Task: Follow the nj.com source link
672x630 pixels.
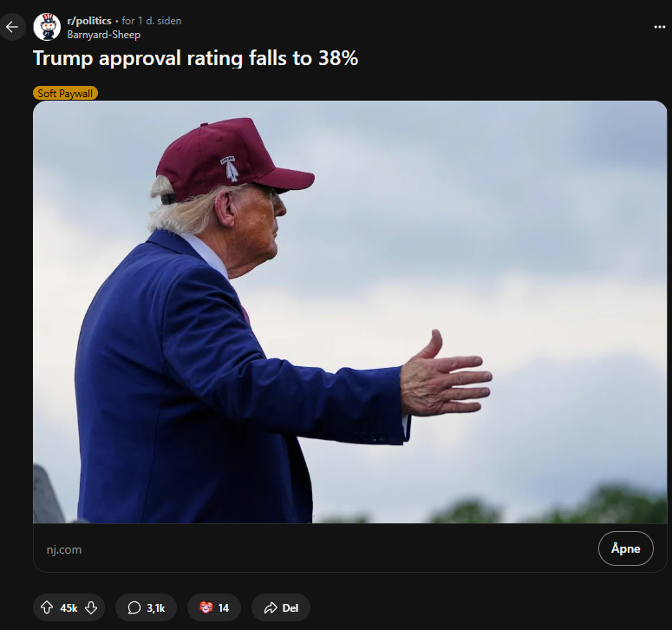Action: 64,549
